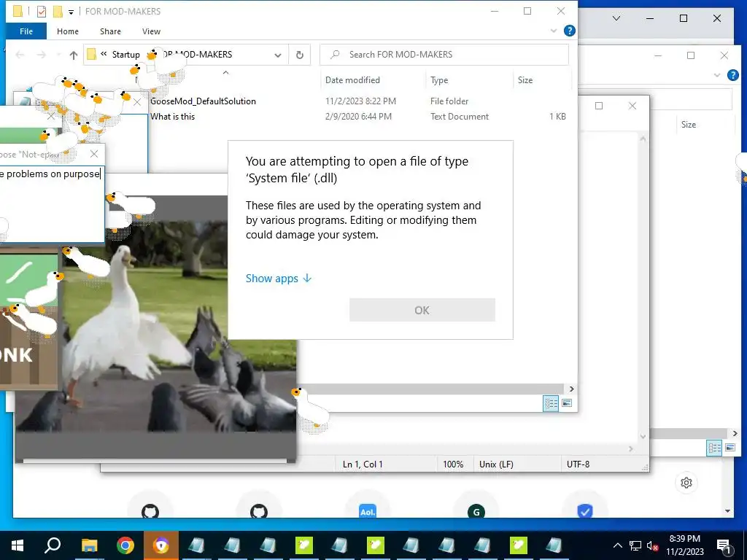Sort by the Date modified column
The width and height of the screenshot is (747, 560).
click(352, 80)
